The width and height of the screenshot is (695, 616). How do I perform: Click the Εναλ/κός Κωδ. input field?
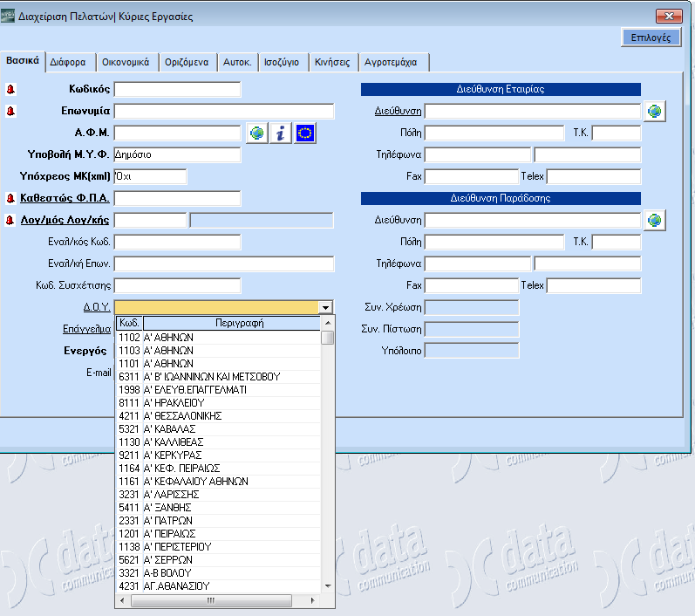[177, 242]
